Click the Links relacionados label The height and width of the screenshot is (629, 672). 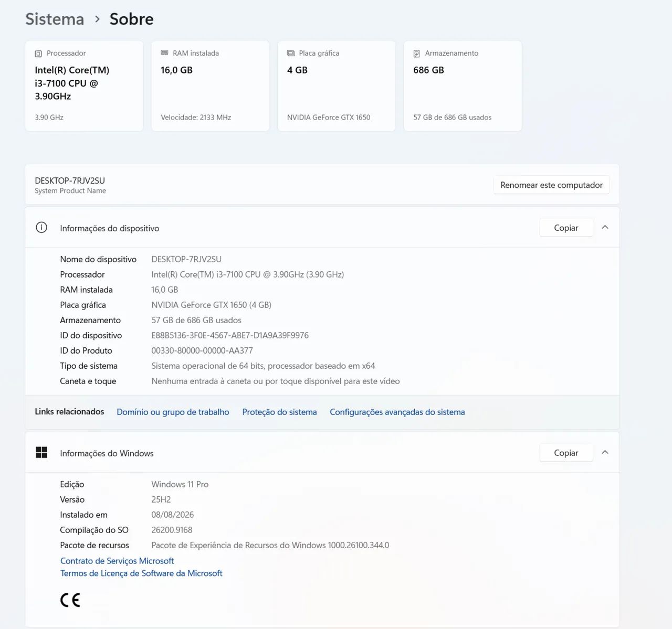(x=69, y=411)
